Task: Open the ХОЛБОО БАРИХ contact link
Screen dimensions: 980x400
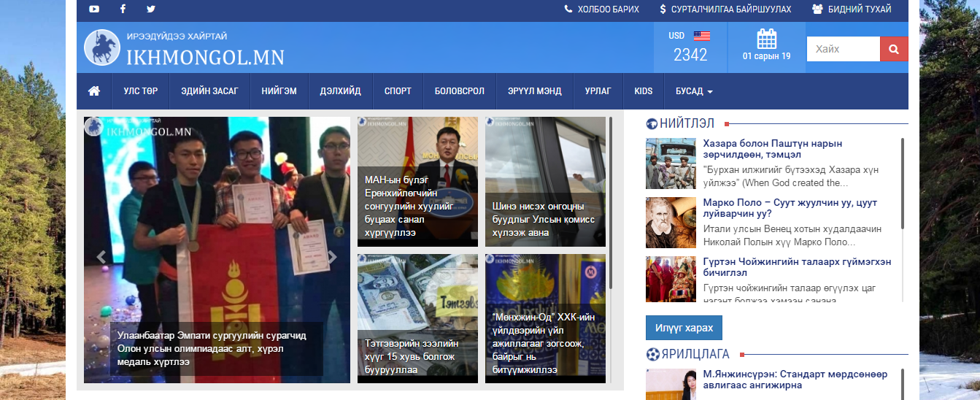Action: [601, 9]
